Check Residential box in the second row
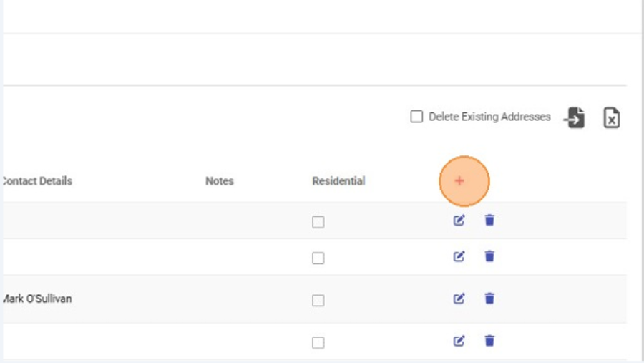Screen dimensions: 644x363 pos(318,258)
